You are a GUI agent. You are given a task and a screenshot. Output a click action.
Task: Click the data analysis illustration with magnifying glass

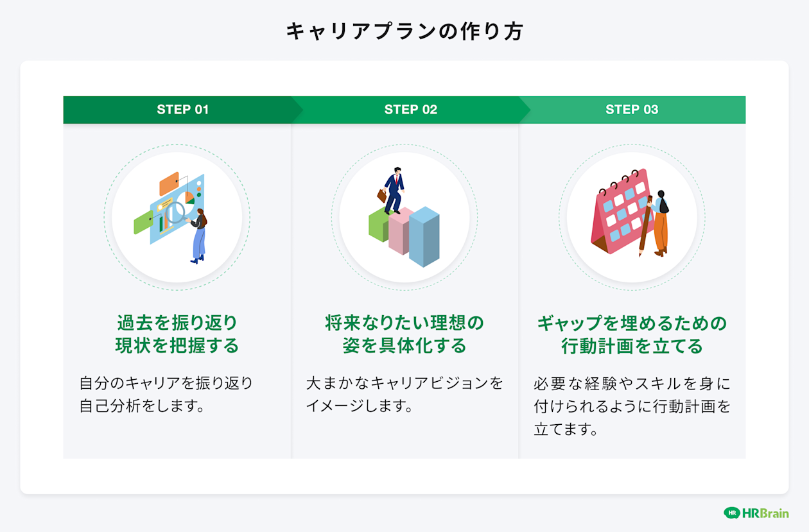click(x=171, y=218)
